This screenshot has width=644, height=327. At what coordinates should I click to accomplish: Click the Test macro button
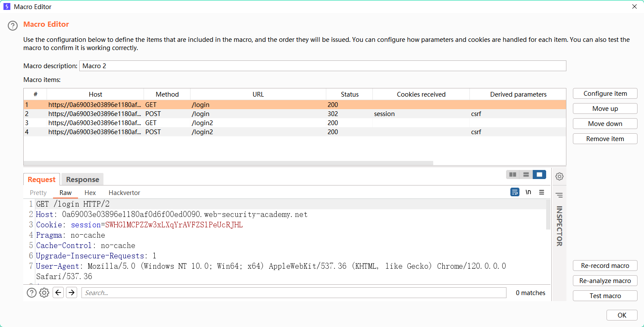tap(605, 296)
